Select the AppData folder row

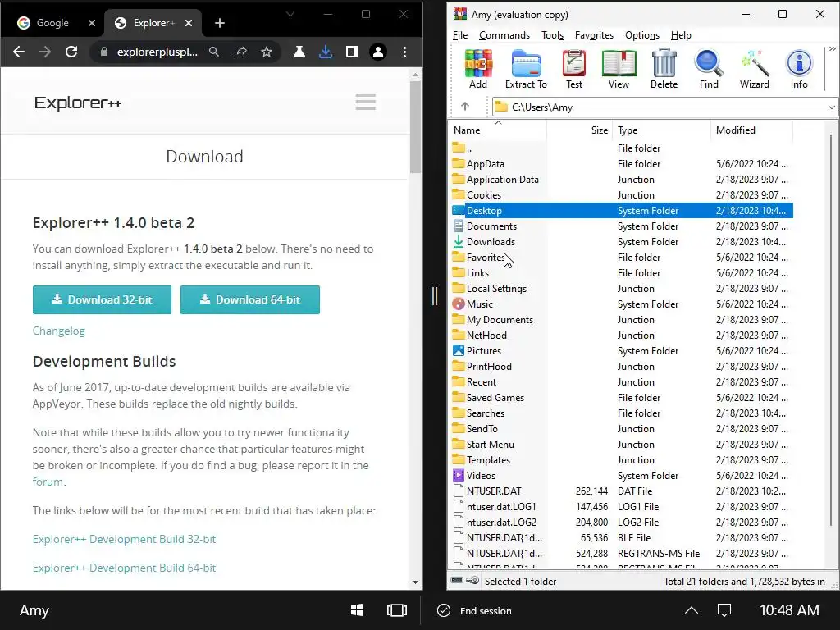[622, 163]
